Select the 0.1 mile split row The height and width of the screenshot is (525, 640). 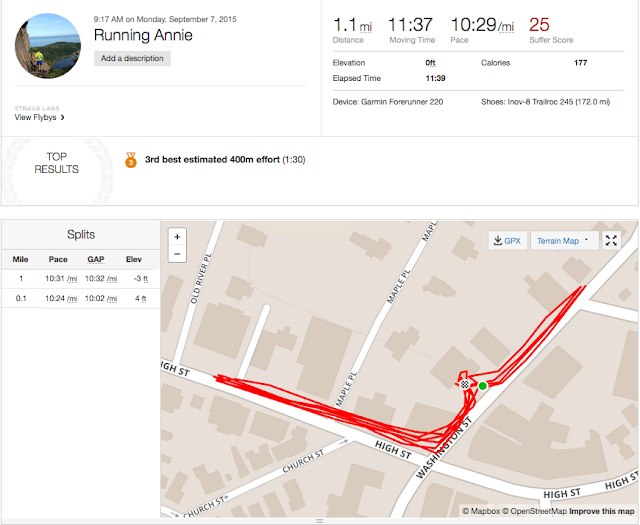point(80,298)
